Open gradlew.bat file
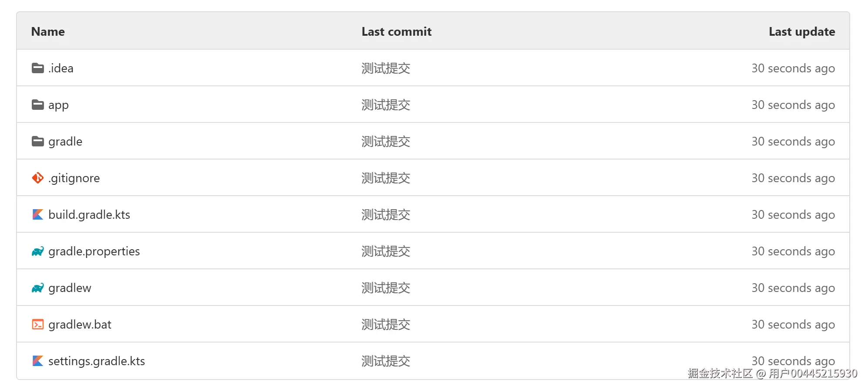Viewport: 868px width, 390px height. [x=80, y=325]
